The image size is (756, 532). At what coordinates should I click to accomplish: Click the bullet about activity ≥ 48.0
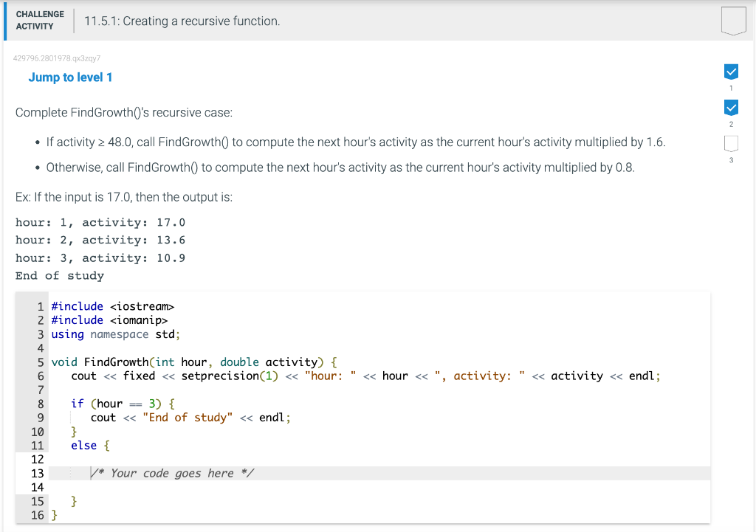coord(356,142)
